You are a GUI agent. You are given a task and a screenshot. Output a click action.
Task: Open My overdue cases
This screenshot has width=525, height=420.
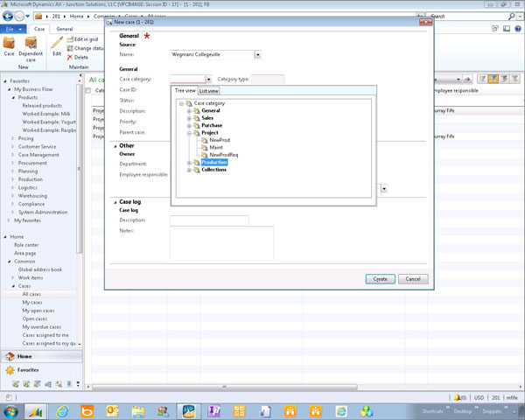pos(41,327)
